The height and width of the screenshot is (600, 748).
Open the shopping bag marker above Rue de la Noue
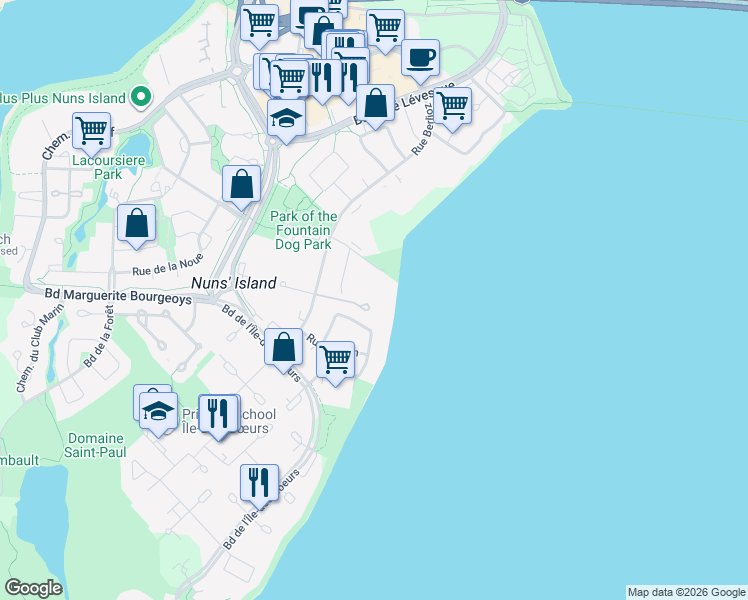coord(136,223)
